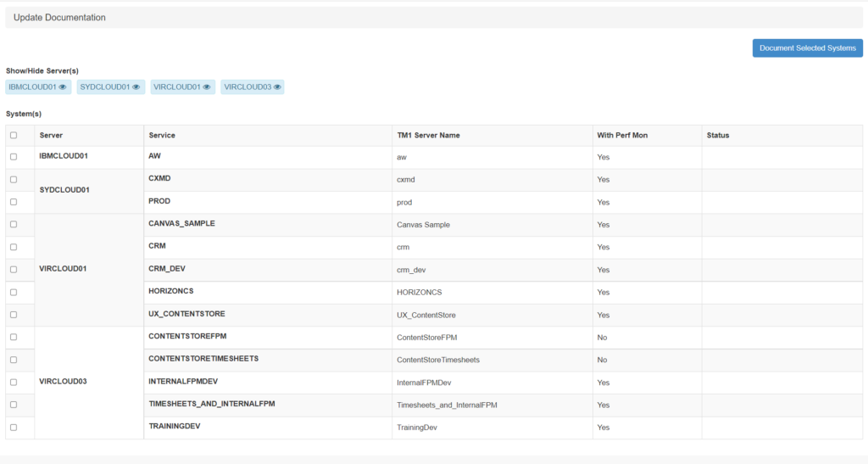Hide the IBMCLOUD01 server via eye icon
Viewport: 868px width, 464px height.
click(x=63, y=87)
